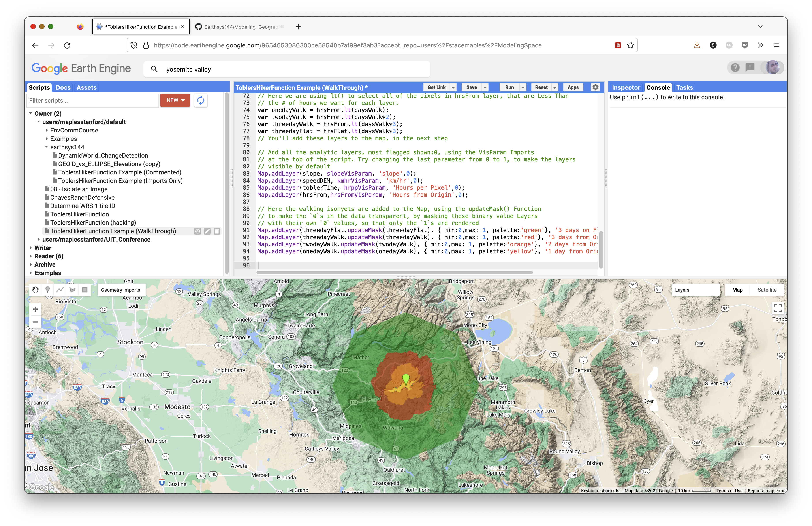Screen dimensions: 812x526
Task: Show more browser extensions overflow
Action: (761, 45)
